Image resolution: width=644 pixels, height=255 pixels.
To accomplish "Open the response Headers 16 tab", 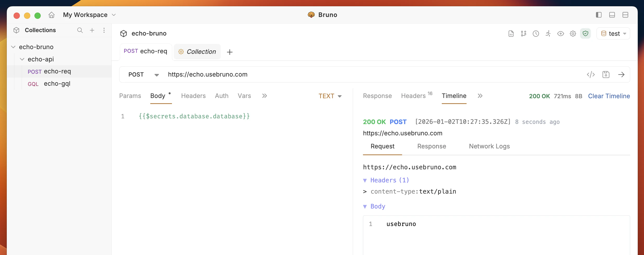I will (x=416, y=96).
